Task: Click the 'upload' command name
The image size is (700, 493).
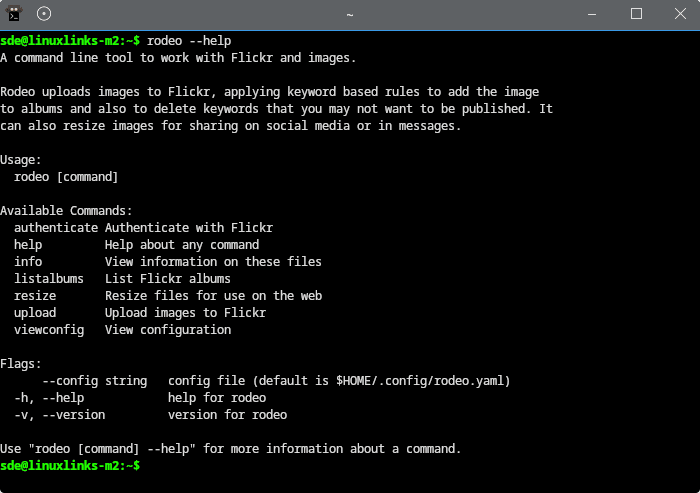Action: tap(35, 313)
